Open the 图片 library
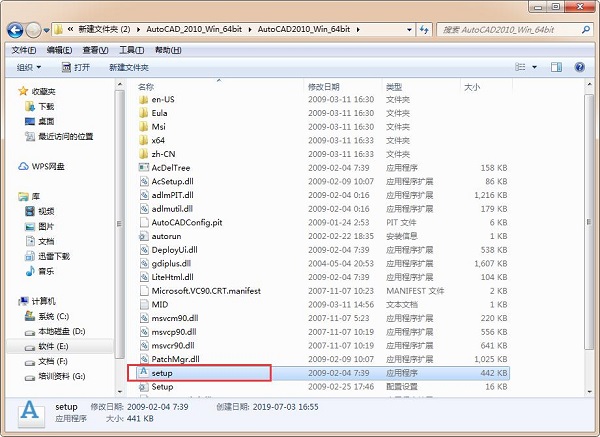600x437 pixels. click(39, 227)
